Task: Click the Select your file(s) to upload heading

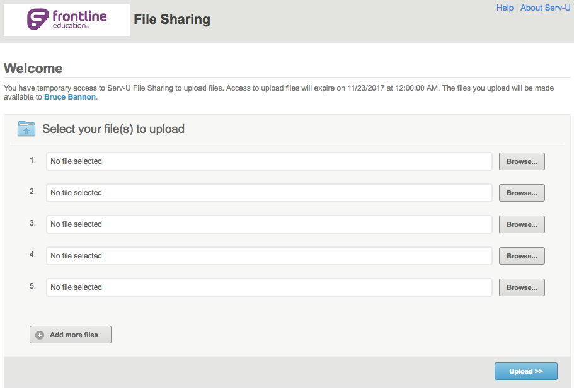Action: point(113,129)
